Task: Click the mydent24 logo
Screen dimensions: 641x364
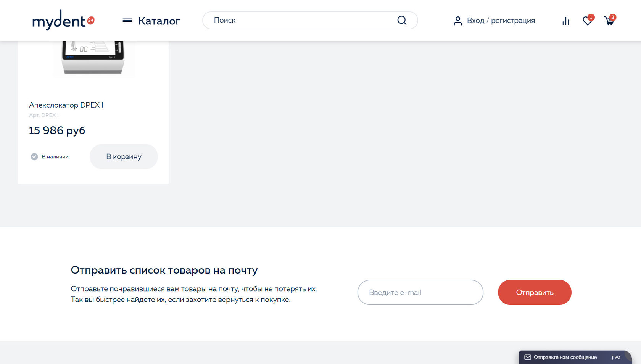Action: coord(63,20)
